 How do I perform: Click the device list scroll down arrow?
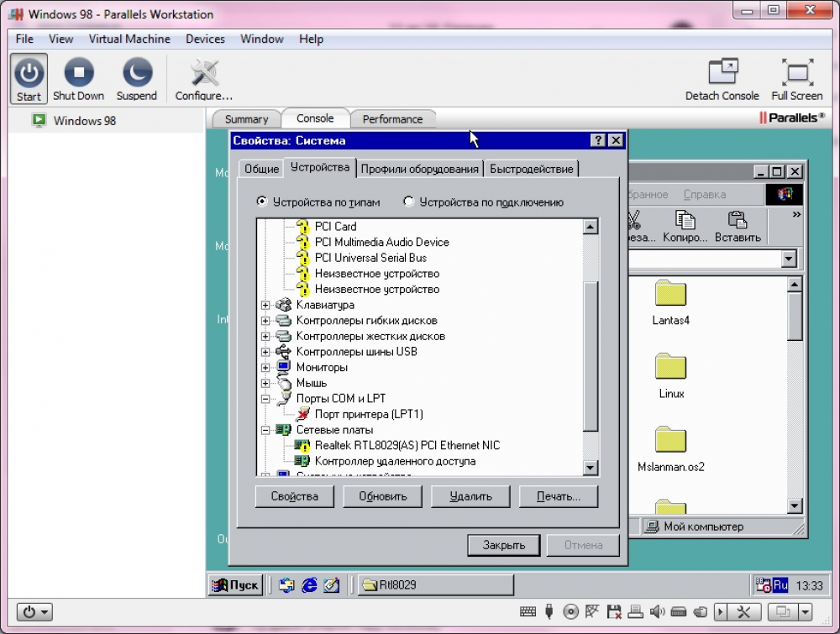coord(590,468)
